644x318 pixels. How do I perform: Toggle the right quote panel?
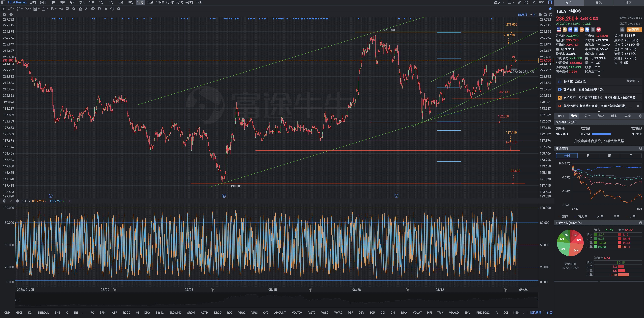click(x=550, y=2)
